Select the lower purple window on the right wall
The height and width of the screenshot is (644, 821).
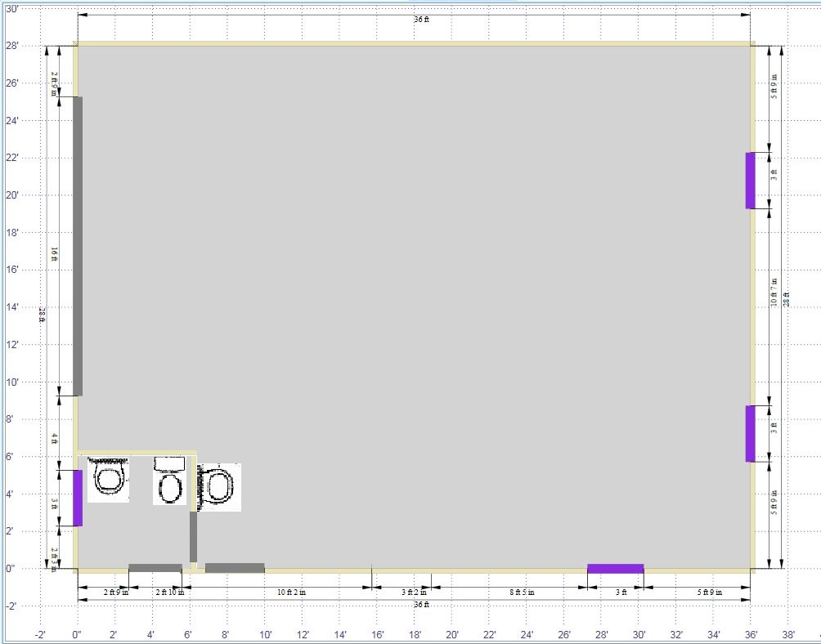tap(750, 434)
